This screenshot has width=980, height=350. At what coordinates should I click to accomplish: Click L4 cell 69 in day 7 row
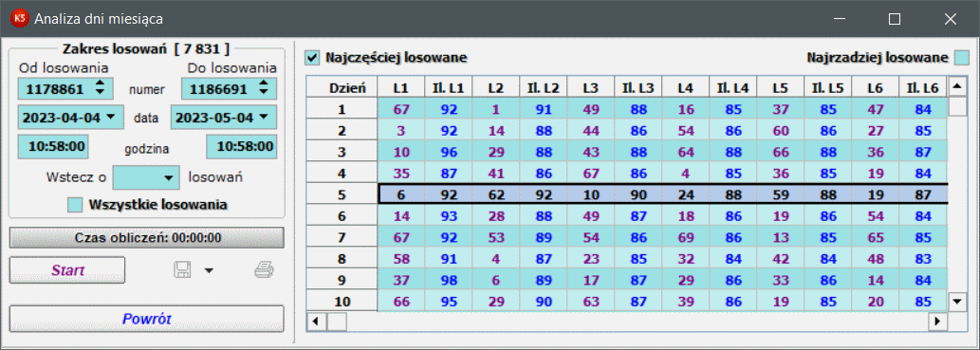[x=685, y=237]
